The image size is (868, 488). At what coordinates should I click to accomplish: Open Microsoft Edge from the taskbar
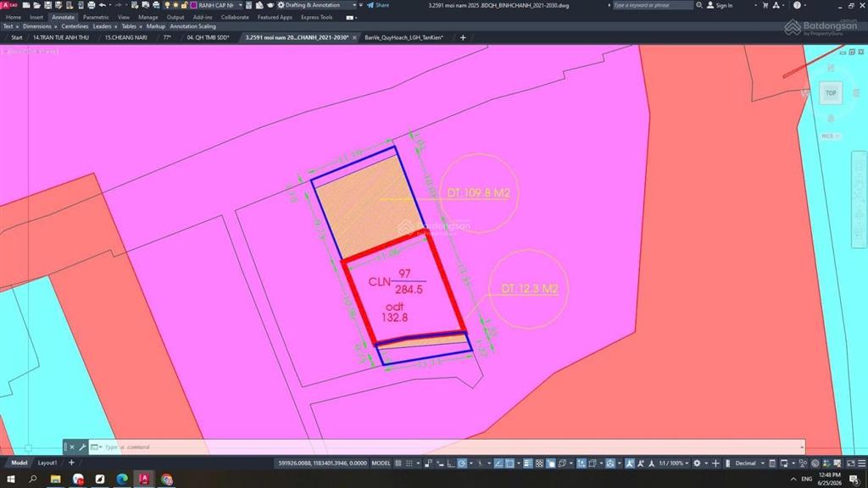(122, 479)
